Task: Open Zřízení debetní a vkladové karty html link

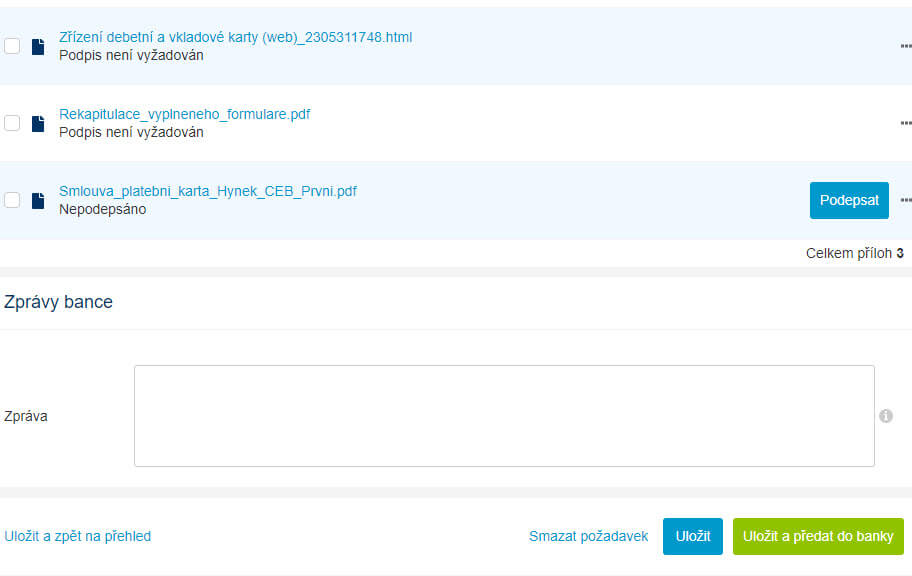Action: pyautogui.click(x=236, y=37)
